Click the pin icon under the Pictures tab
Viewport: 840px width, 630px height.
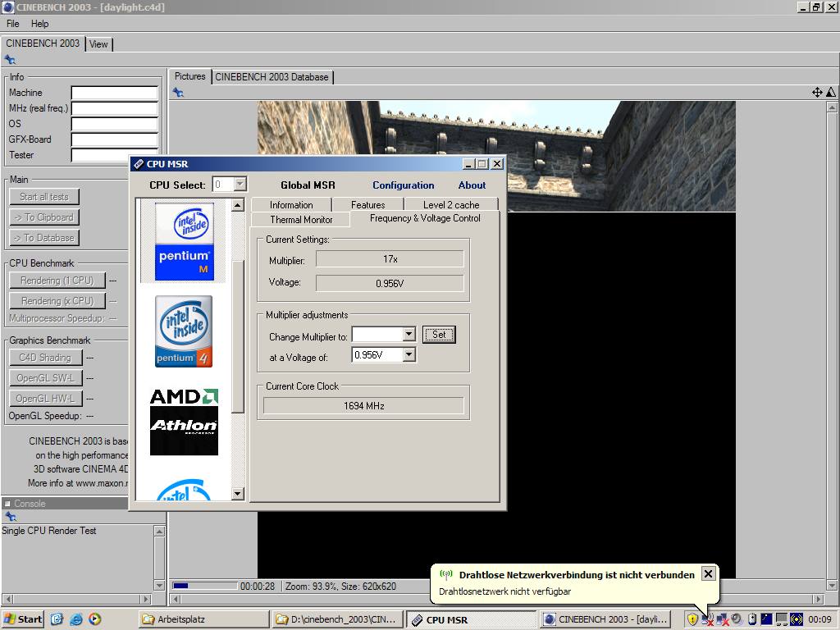pos(178,93)
